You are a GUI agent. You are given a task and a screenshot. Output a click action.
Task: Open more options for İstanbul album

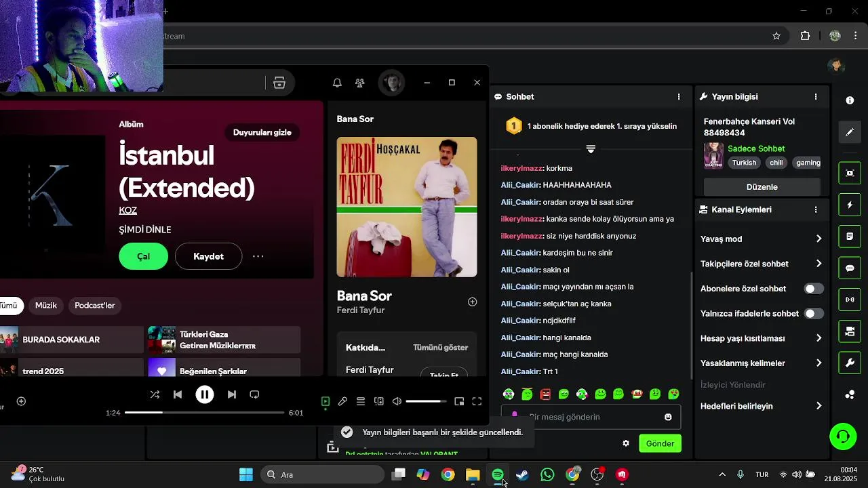click(258, 256)
